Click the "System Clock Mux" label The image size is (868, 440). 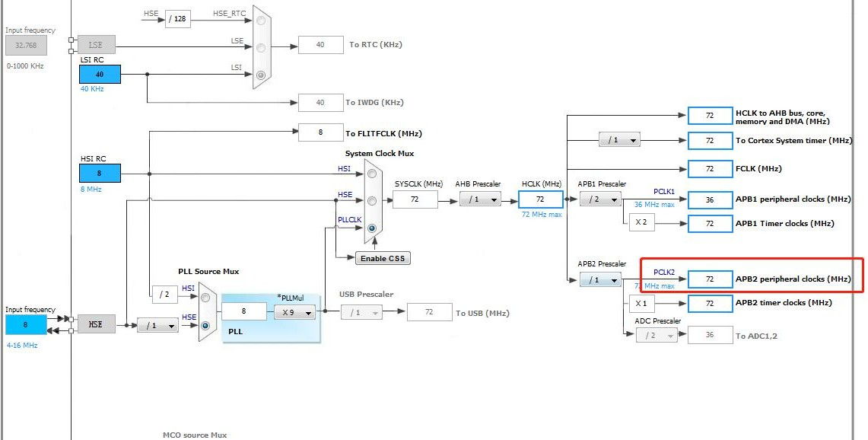click(380, 154)
